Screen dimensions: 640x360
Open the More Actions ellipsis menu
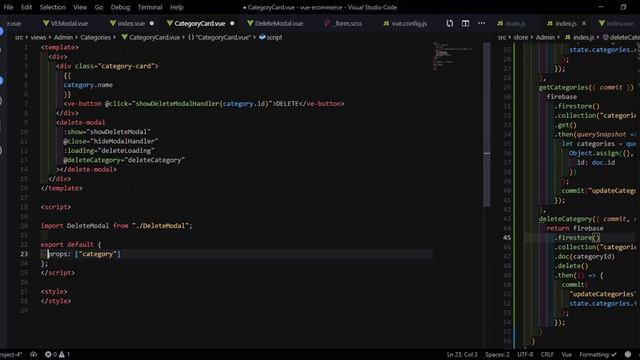pos(482,23)
